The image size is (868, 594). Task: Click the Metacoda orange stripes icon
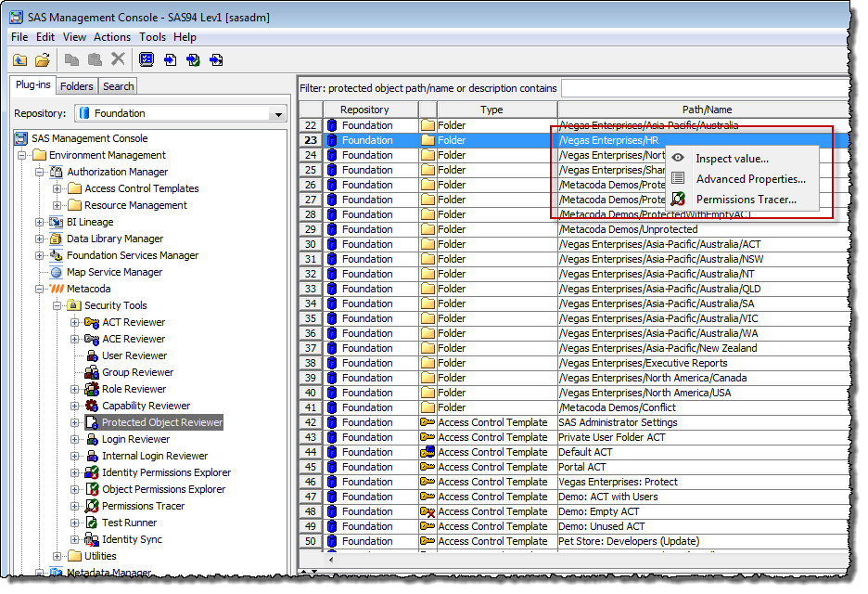(57, 289)
